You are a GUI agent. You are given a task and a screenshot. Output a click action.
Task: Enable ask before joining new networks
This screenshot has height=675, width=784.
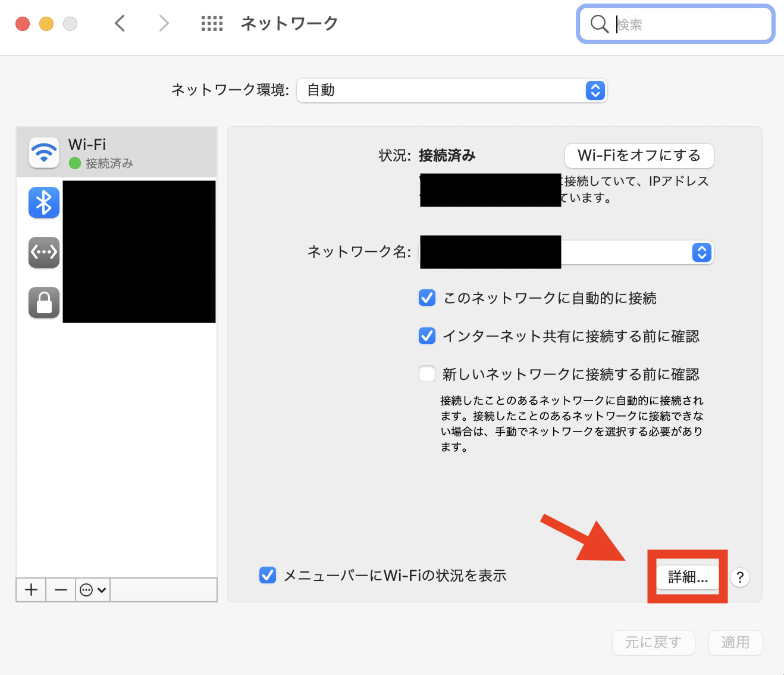[x=427, y=374]
